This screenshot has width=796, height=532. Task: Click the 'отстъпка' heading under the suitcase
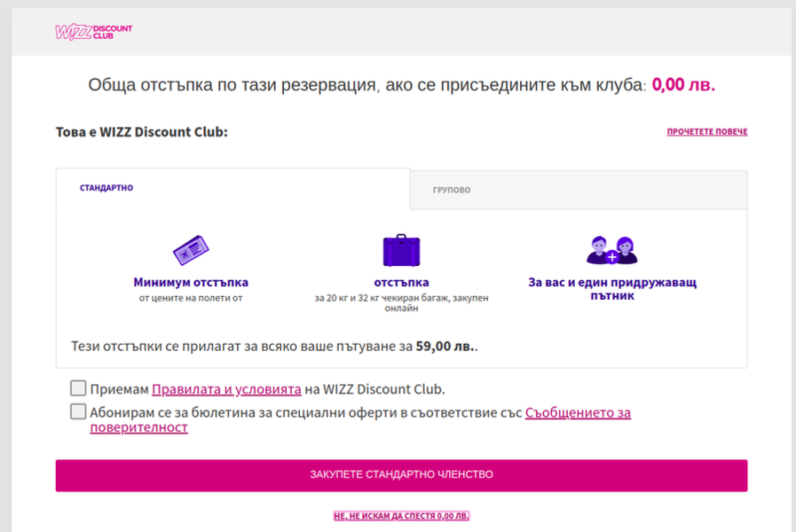(x=401, y=282)
